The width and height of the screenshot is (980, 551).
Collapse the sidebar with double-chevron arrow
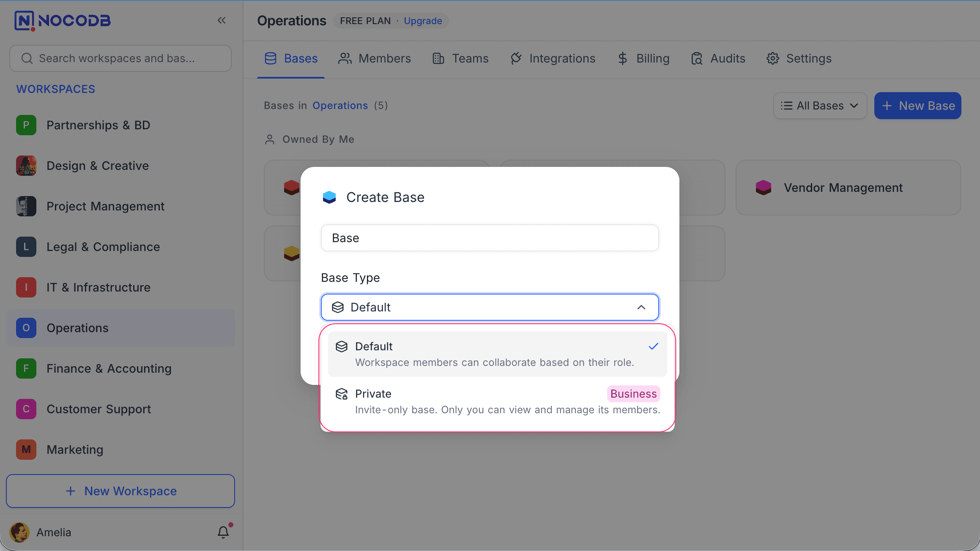(222, 20)
